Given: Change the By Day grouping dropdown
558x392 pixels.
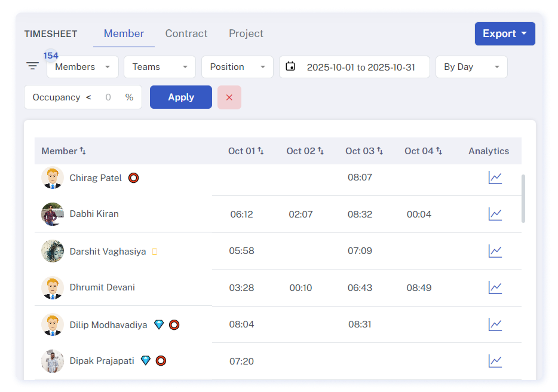Looking at the screenshot, I should coord(471,67).
